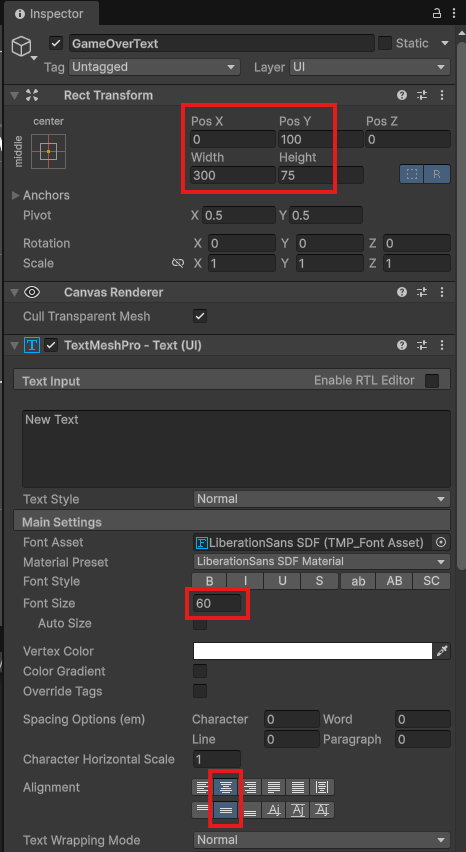
Task: Click the white Vertex Color swatch
Action: tap(313, 651)
